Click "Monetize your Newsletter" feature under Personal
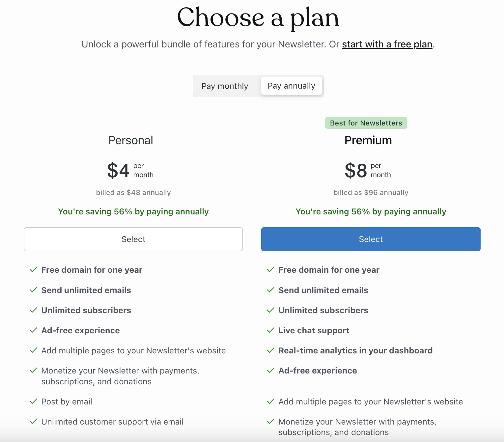This screenshot has height=442, width=504. point(120,376)
